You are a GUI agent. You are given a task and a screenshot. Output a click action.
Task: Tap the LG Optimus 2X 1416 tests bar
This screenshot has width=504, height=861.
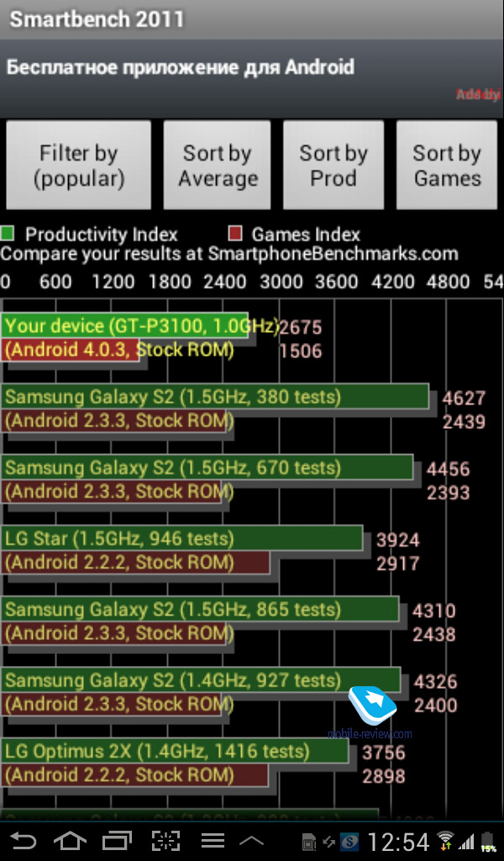[x=175, y=750]
